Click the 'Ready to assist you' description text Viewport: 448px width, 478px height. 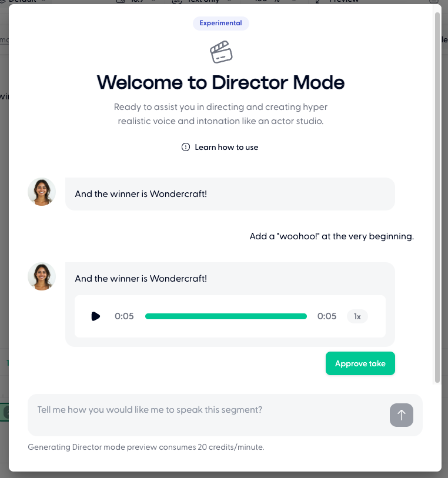click(x=220, y=114)
